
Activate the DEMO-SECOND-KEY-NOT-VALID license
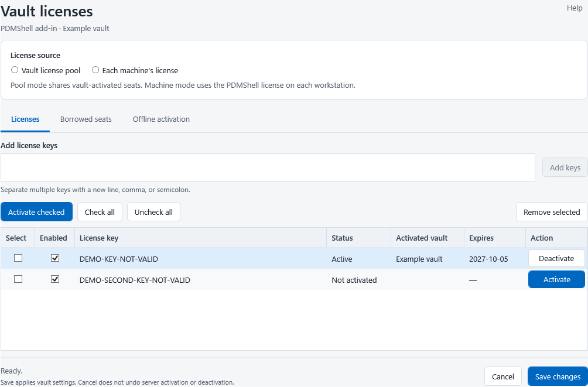coord(556,279)
